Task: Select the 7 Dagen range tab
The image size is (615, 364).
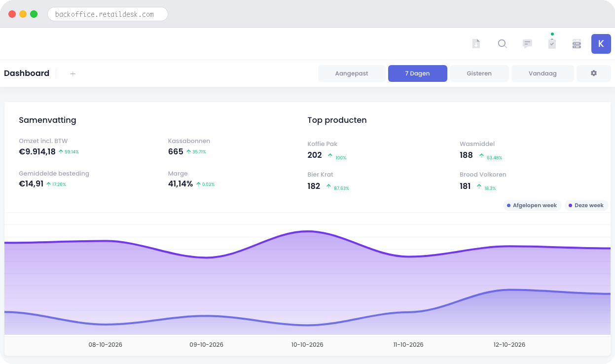Action: pyautogui.click(x=417, y=73)
